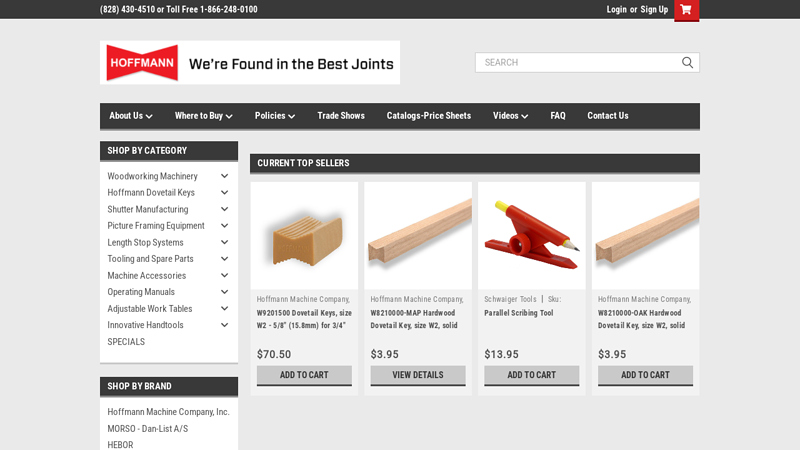Add Parallel Scribing Tool to cart
Image resolution: width=800 pixels, height=450 pixels.
click(x=531, y=375)
